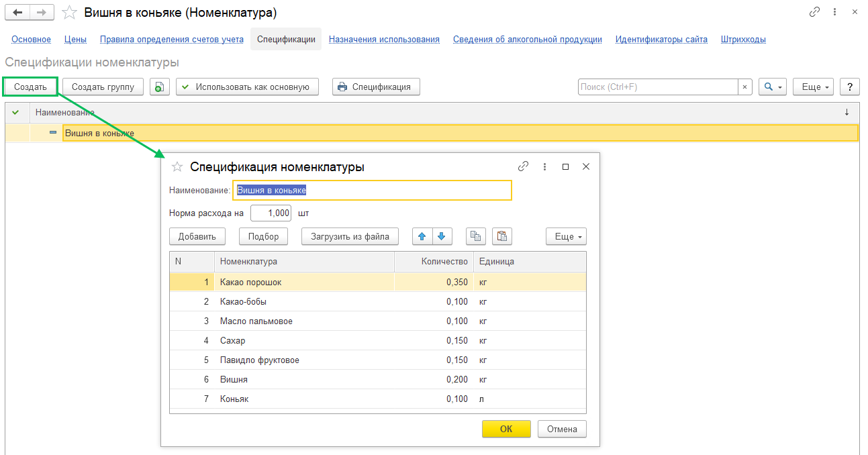Click the Создать button

pos(30,87)
